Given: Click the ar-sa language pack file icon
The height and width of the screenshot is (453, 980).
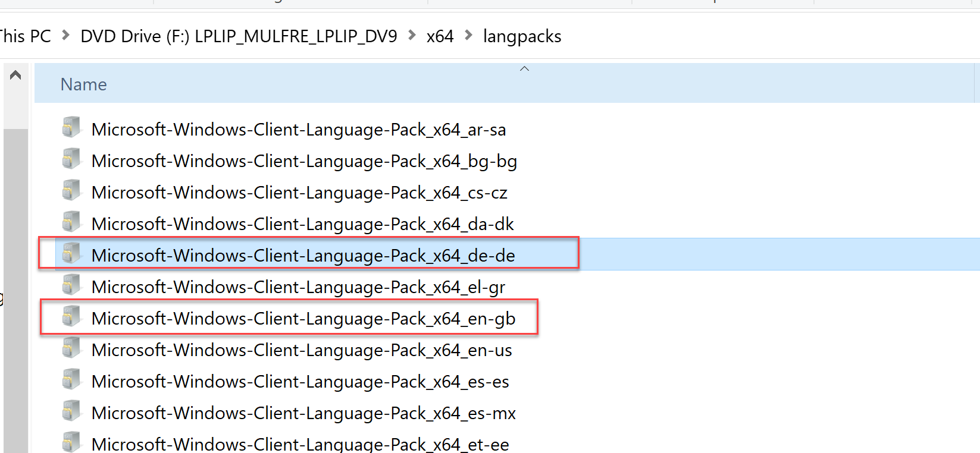Looking at the screenshot, I should 71,128.
